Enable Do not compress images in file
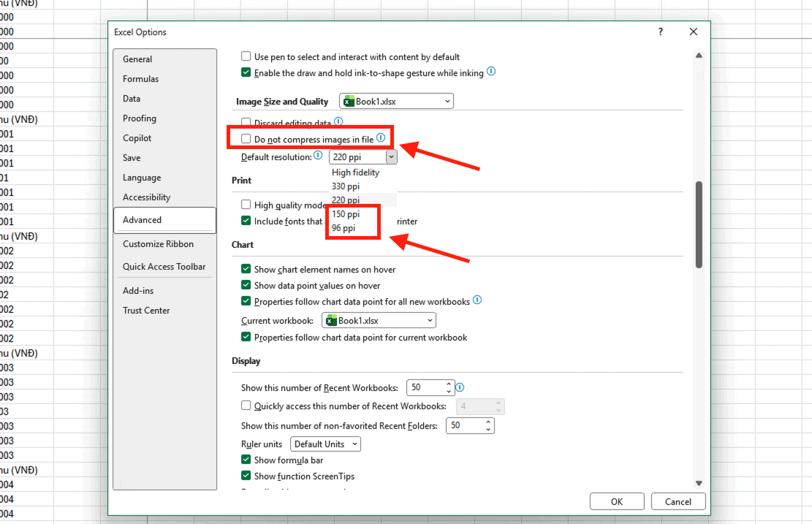812x524 pixels. point(246,139)
